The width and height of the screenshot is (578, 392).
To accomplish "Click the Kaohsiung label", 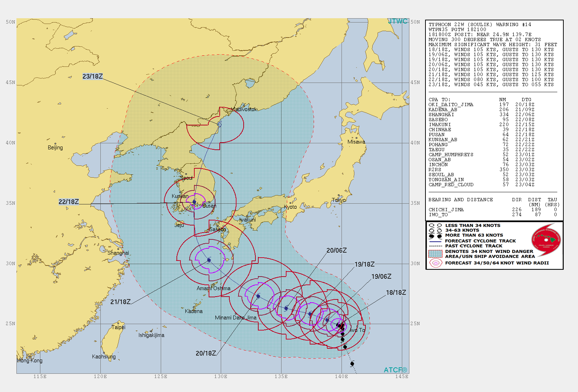I will (104, 357).
